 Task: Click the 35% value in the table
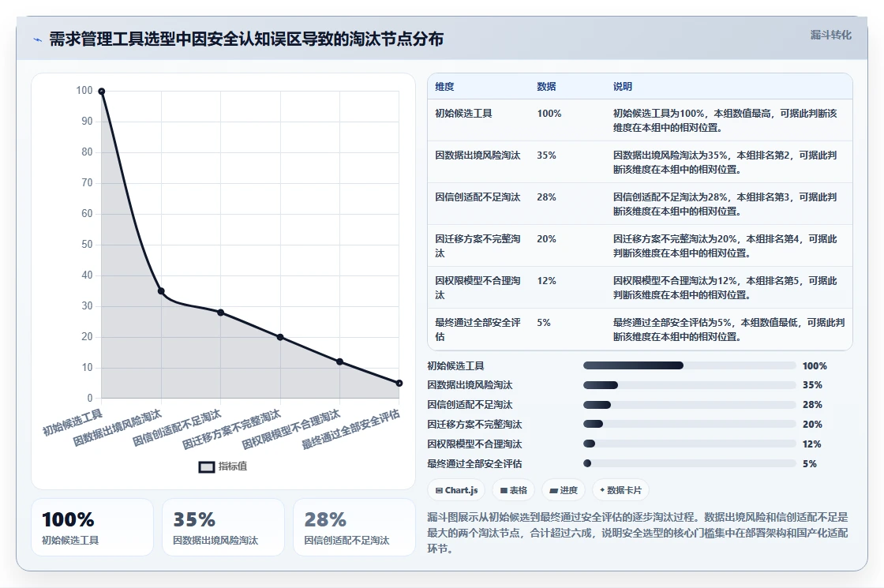(546, 155)
